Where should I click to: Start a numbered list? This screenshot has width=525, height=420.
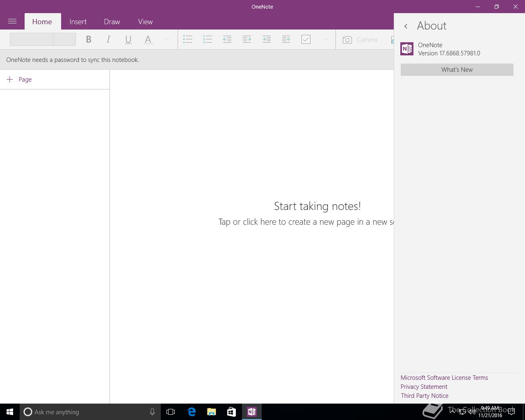pos(208,39)
